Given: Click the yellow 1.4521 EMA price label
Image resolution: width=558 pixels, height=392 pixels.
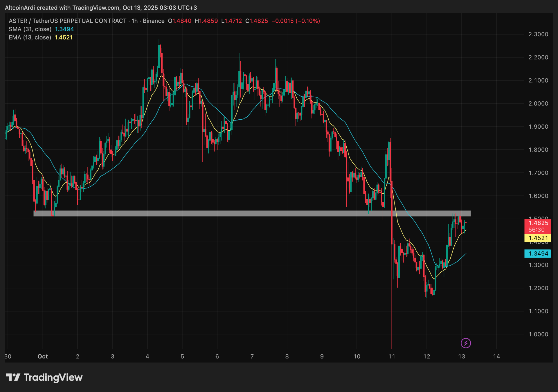Looking at the screenshot, I should 538,238.
